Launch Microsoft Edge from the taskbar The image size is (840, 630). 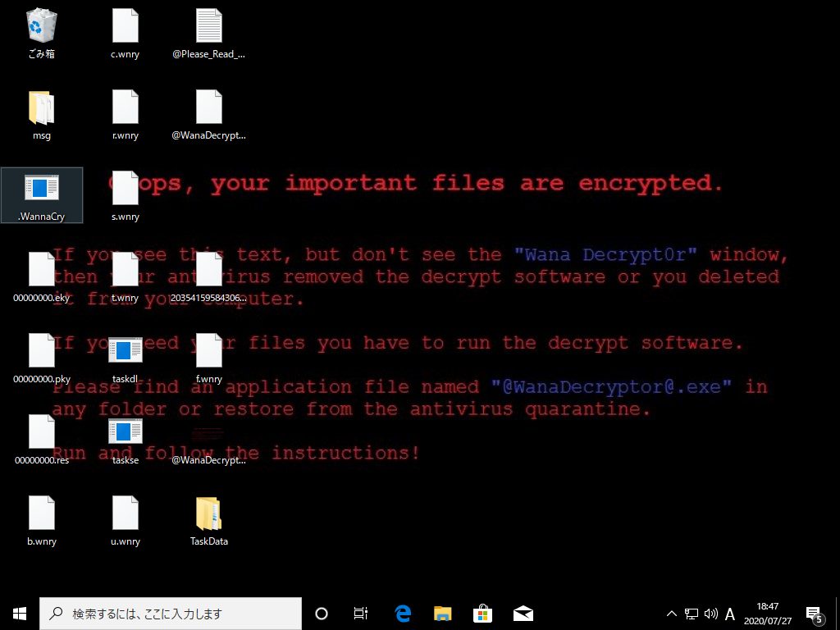(403, 613)
